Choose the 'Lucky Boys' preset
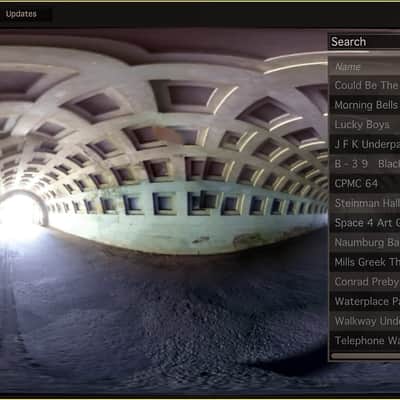This screenshot has height=400, width=400. 365,125
